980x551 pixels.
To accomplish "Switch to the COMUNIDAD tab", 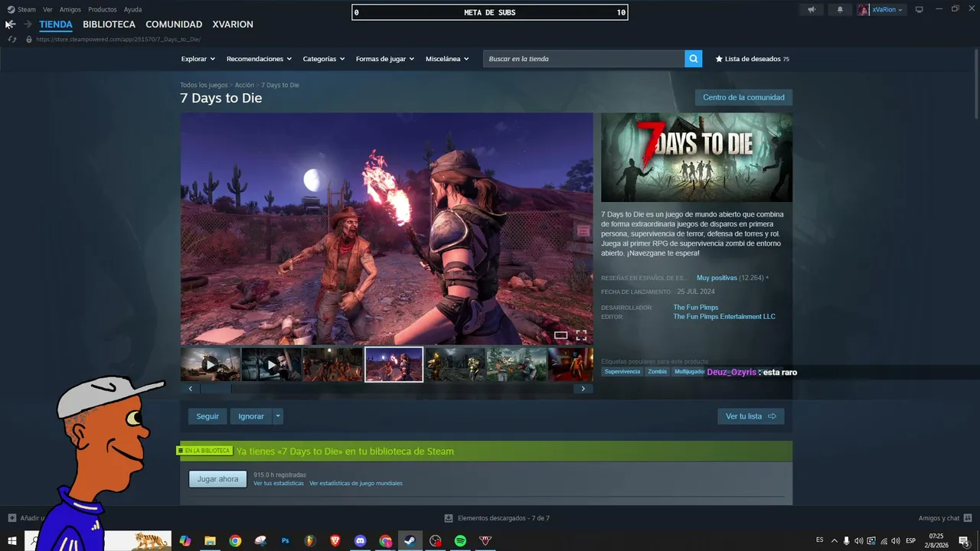I will (174, 24).
